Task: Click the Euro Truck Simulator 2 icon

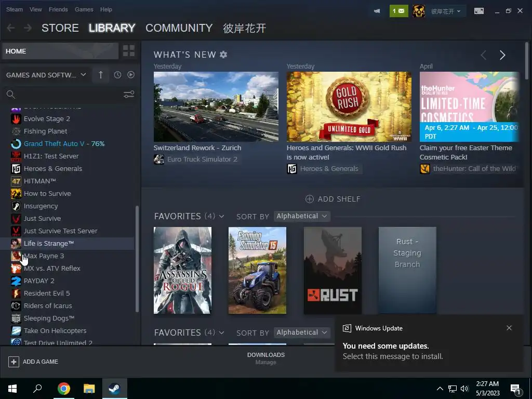Action: click(x=159, y=159)
